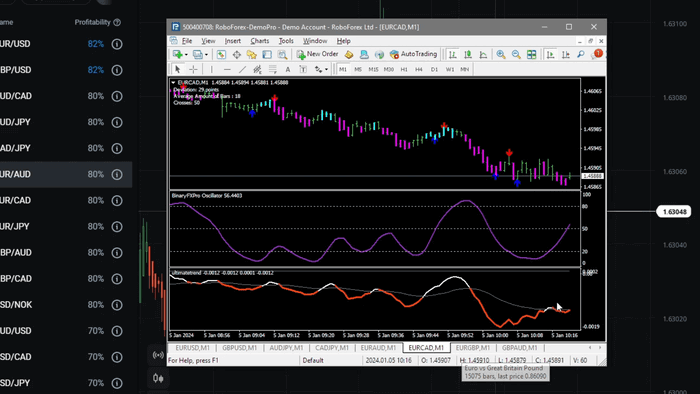This screenshot has height=394, width=700.
Task: Switch timeframe to M30
Action: [x=389, y=69]
